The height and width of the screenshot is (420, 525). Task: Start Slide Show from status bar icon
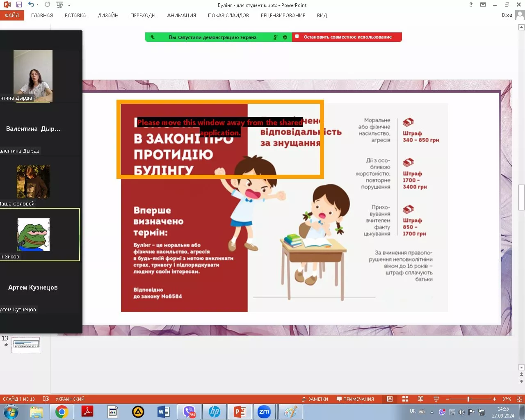[436, 399]
